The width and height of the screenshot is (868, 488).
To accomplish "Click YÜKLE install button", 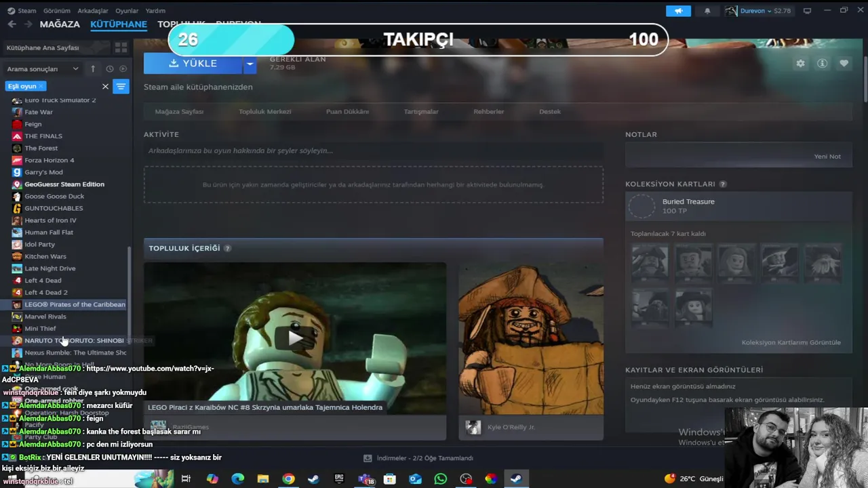I will click(193, 63).
